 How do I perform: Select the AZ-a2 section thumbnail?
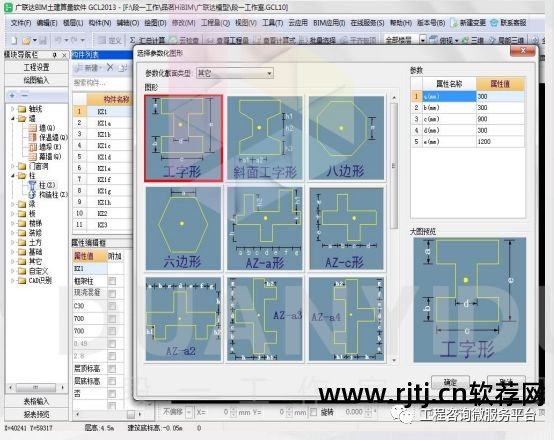click(183, 319)
